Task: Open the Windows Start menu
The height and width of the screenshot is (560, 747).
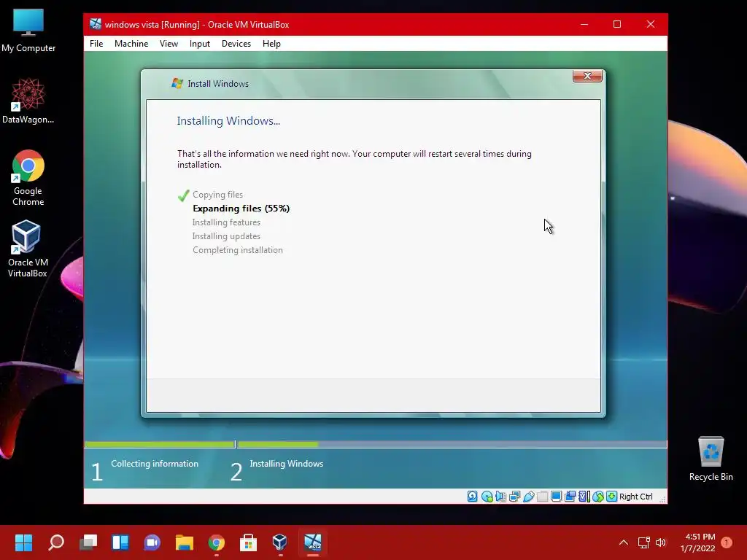Action: point(23,542)
